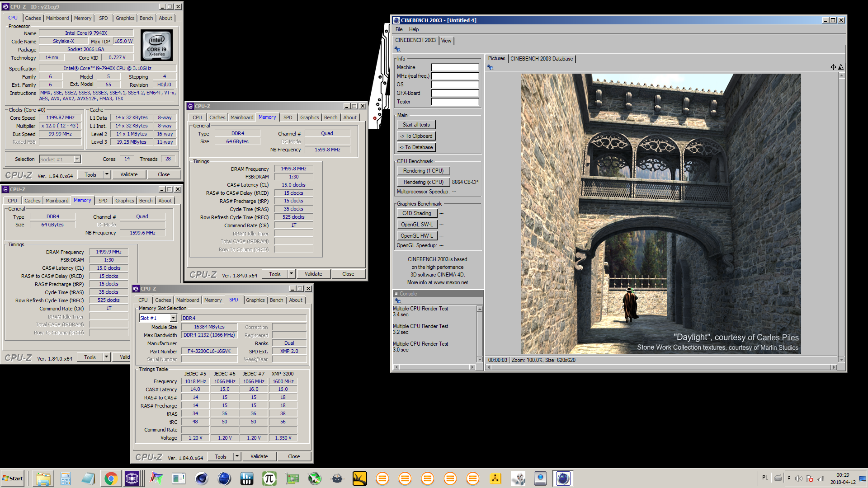Expand Tools arrow in the SPD window

(237, 456)
